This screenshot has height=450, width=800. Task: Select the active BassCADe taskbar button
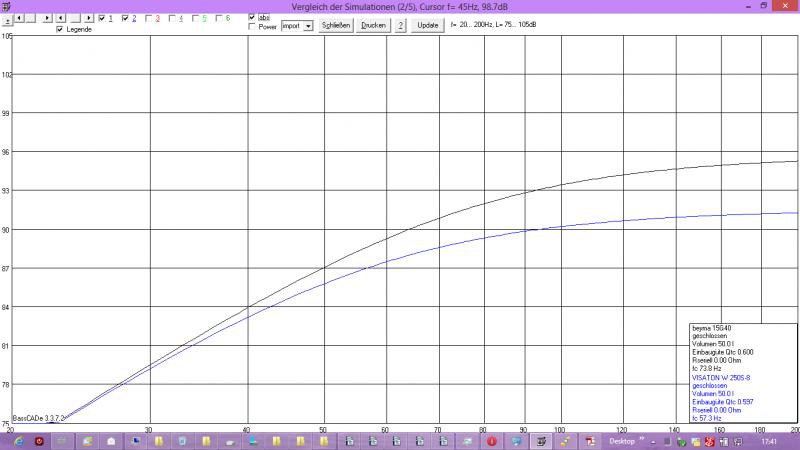541,441
